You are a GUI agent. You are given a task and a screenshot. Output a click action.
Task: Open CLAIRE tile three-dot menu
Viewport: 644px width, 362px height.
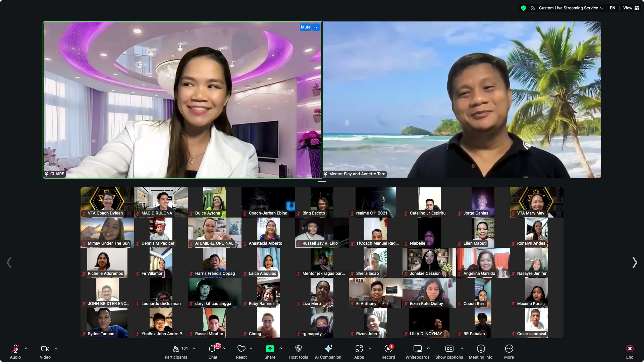click(316, 27)
